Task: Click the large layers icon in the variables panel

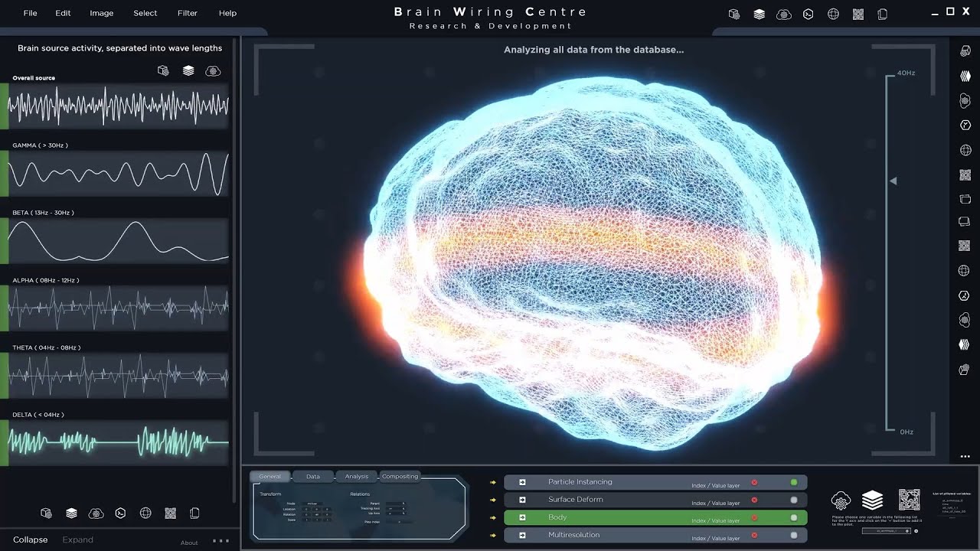Action: click(872, 500)
